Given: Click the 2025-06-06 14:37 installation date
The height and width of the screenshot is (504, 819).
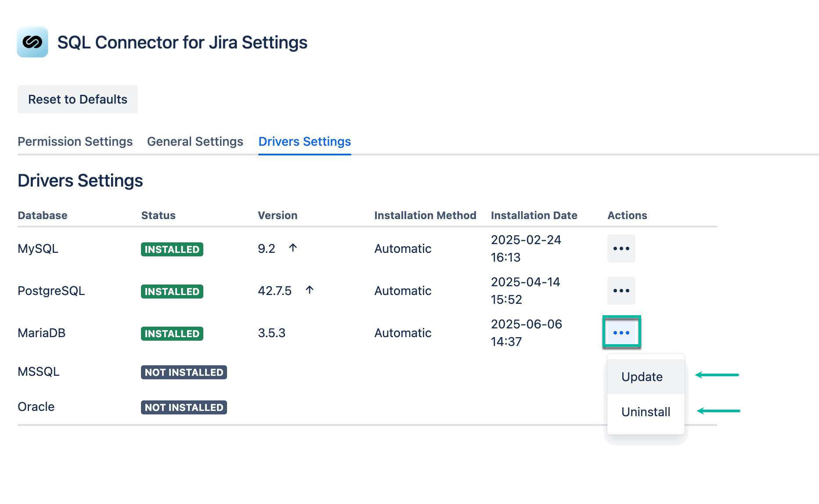Looking at the screenshot, I should click(527, 333).
